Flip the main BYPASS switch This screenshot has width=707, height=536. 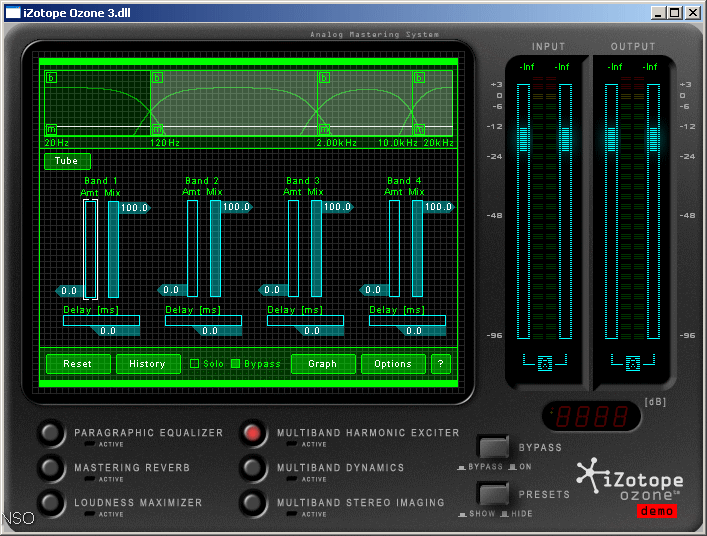pyautogui.click(x=494, y=447)
